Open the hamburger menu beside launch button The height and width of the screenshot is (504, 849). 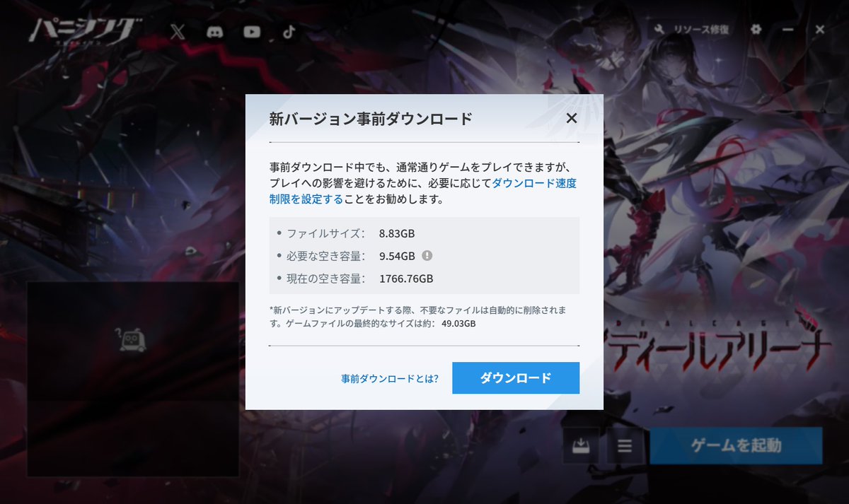pyautogui.click(x=625, y=446)
